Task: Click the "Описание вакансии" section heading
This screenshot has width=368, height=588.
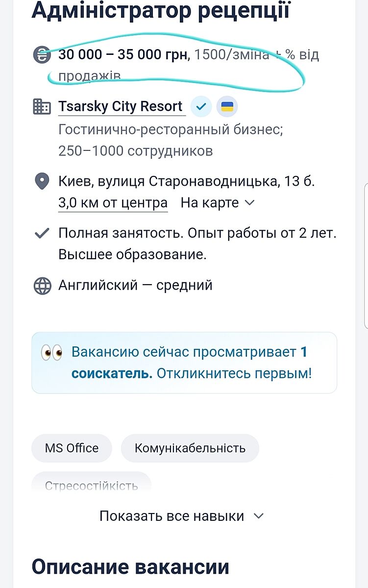Action: (130, 567)
